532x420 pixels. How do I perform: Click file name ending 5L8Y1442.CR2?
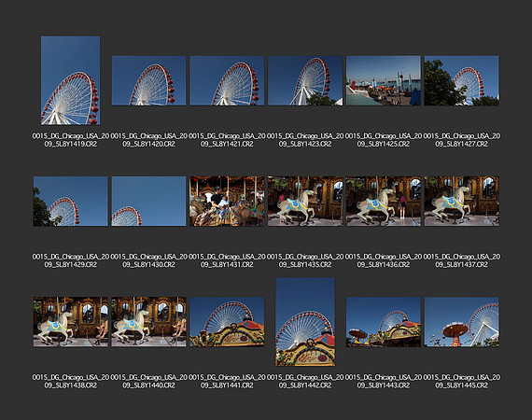(305, 382)
